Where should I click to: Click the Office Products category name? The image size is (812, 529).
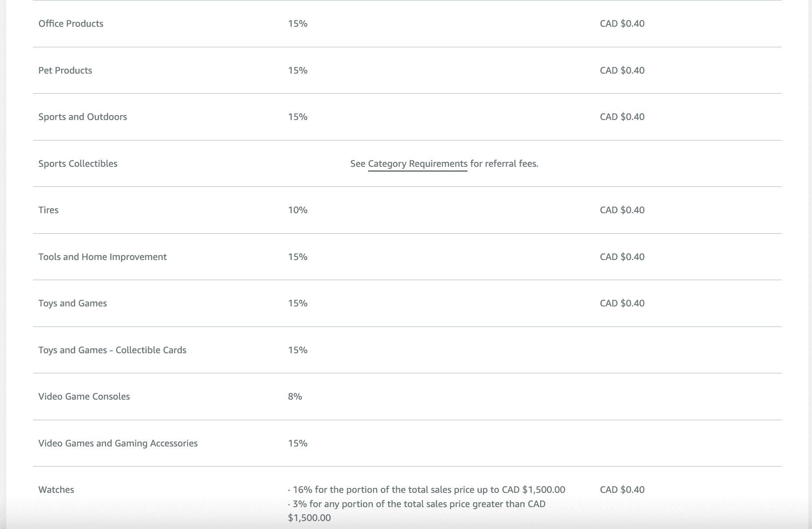click(x=71, y=24)
